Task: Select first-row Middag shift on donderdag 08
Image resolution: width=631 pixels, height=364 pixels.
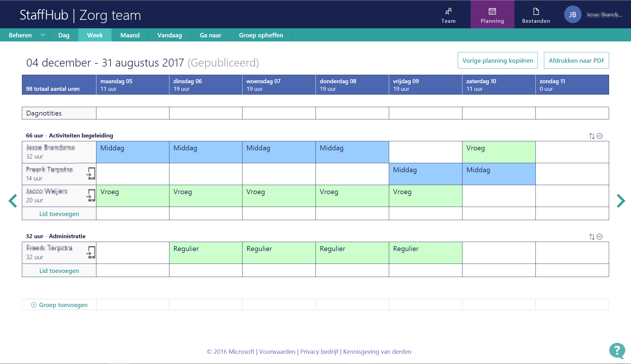Action: pyautogui.click(x=352, y=152)
